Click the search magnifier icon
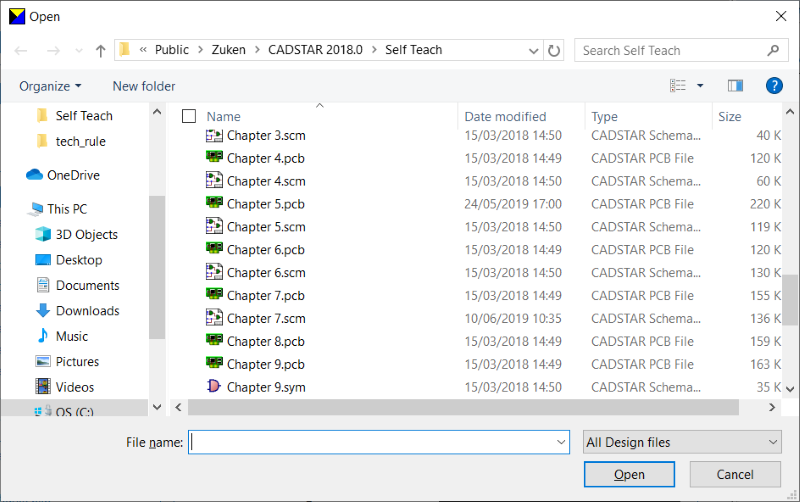The image size is (800, 502). (x=773, y=51)
